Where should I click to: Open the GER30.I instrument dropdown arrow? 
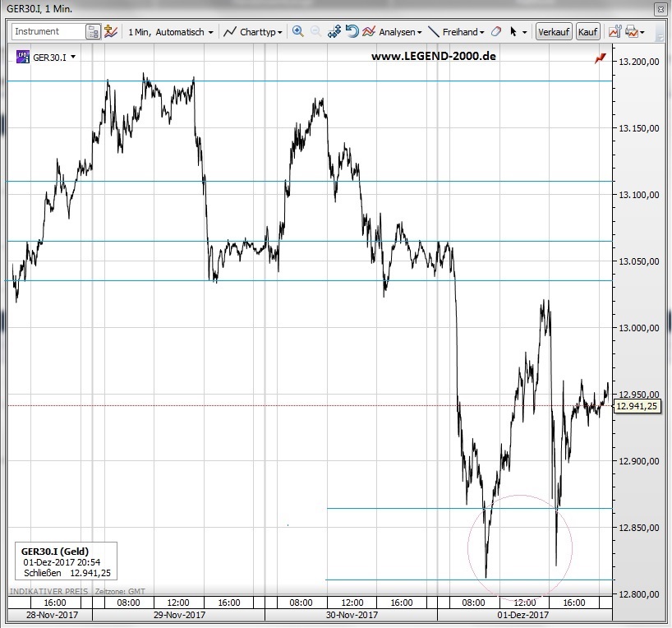click(74, 58)
